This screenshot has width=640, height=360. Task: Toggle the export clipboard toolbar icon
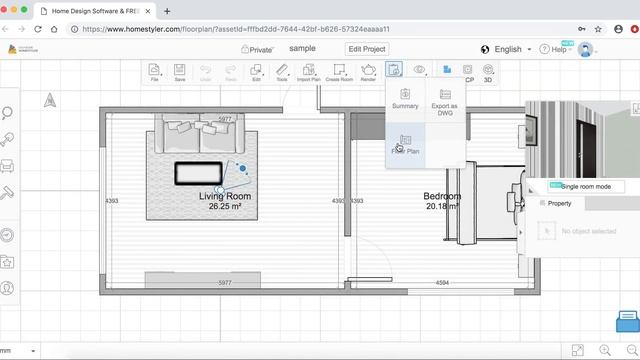point(394,70)
